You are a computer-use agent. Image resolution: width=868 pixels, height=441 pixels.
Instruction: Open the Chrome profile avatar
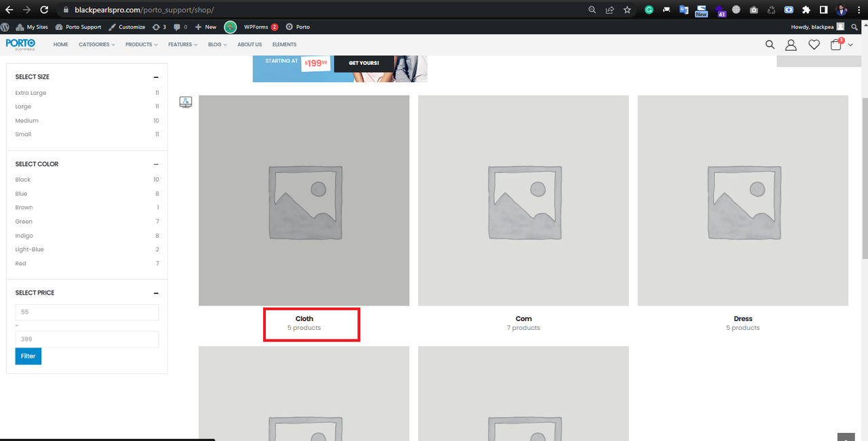[842, 10]
